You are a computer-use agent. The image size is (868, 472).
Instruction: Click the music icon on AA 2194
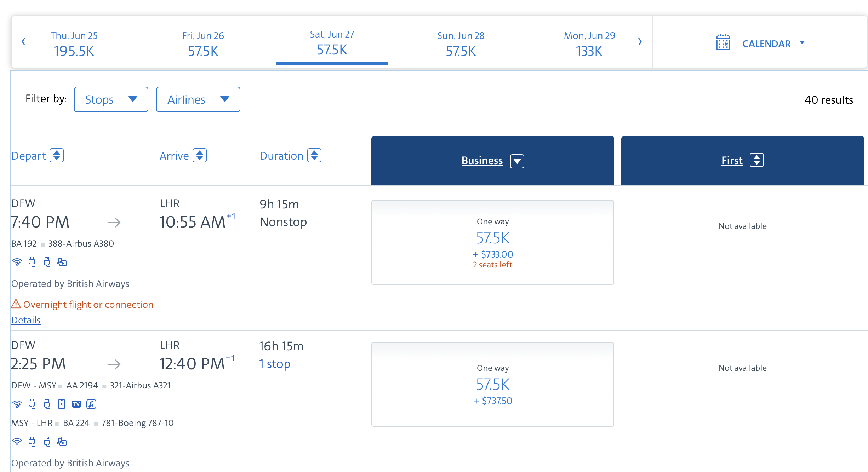pos(91,404)
